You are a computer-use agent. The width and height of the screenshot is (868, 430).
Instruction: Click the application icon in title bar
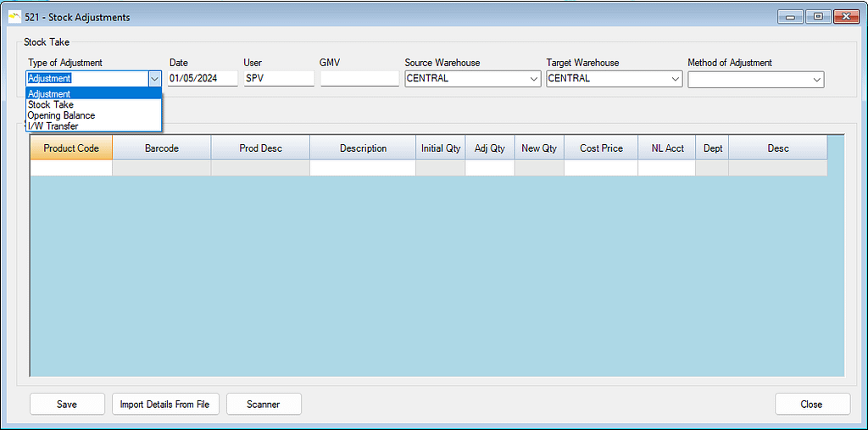(x=14, y=17)
